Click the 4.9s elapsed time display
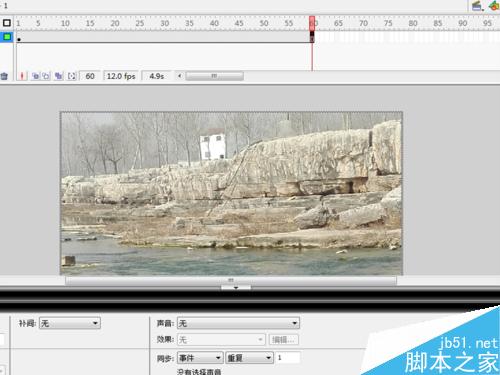 [x=157, y=76]
